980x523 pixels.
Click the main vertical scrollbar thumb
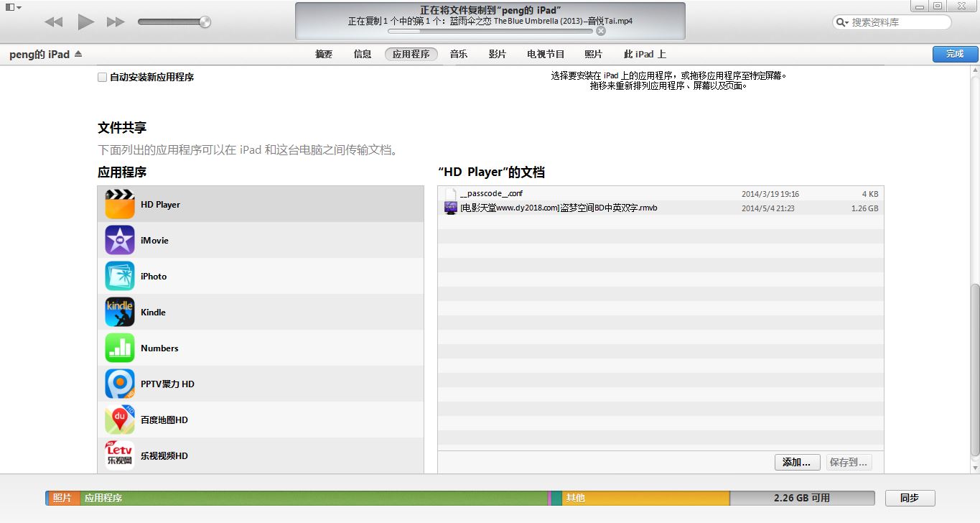[974, 369]
